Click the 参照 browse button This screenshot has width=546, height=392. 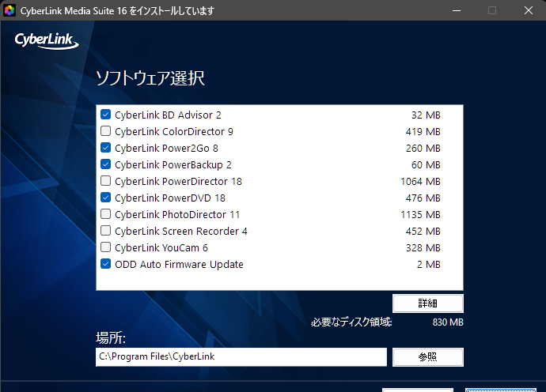click(x=427, y=357)
